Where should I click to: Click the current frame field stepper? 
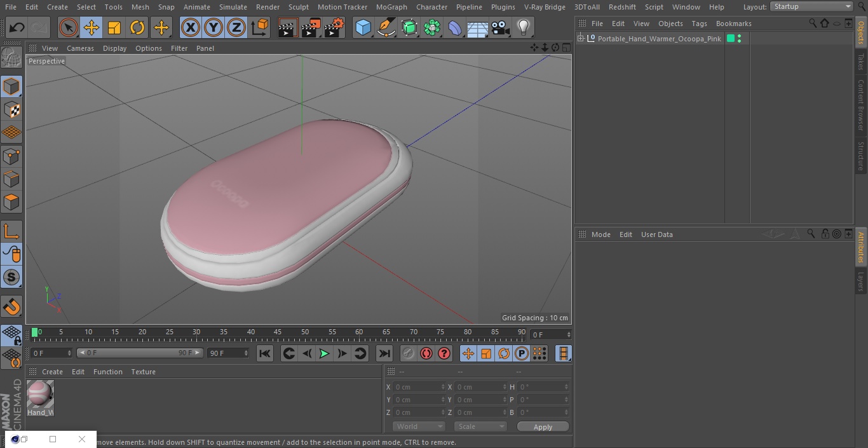pos(569,334)
